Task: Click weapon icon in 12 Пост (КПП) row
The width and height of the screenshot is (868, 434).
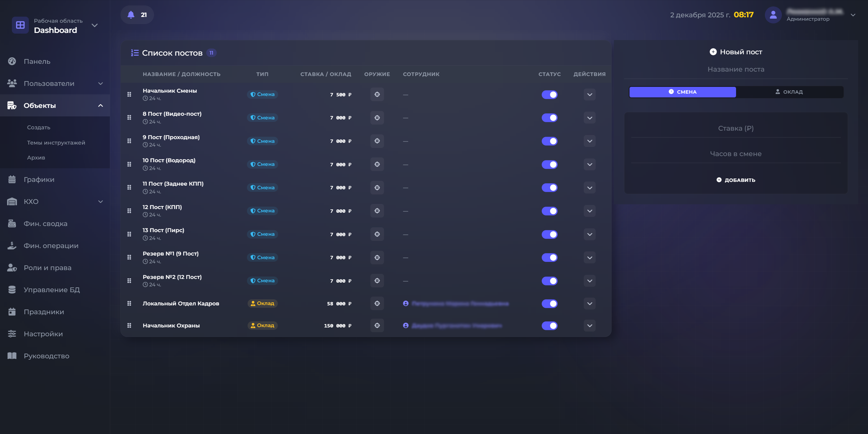Action: click(x=377, y=211)
